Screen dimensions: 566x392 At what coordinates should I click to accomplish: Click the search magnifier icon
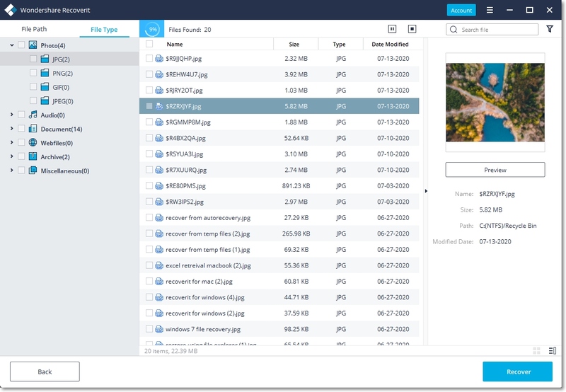(454, 30)
